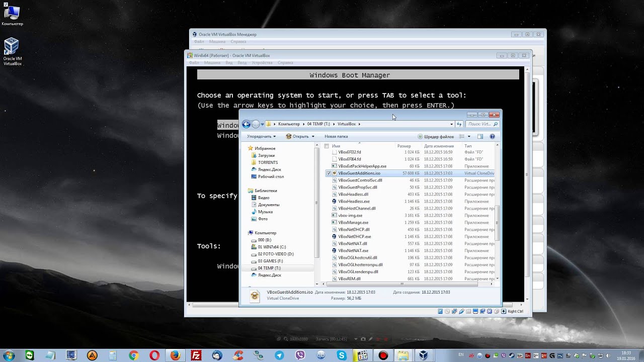644x362 pixels.
Task: Click the Explorer forward navigation arrow
Action: (x=256, y=124)
